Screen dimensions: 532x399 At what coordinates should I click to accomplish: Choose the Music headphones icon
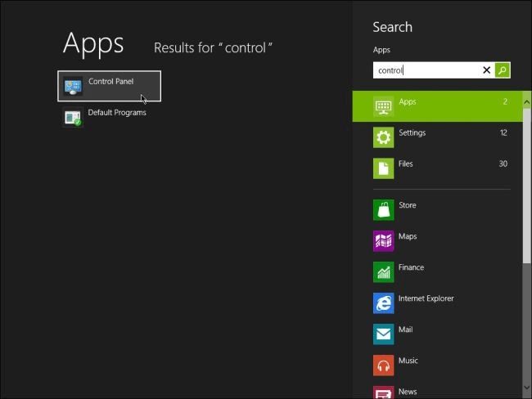[x=383, y=365]
